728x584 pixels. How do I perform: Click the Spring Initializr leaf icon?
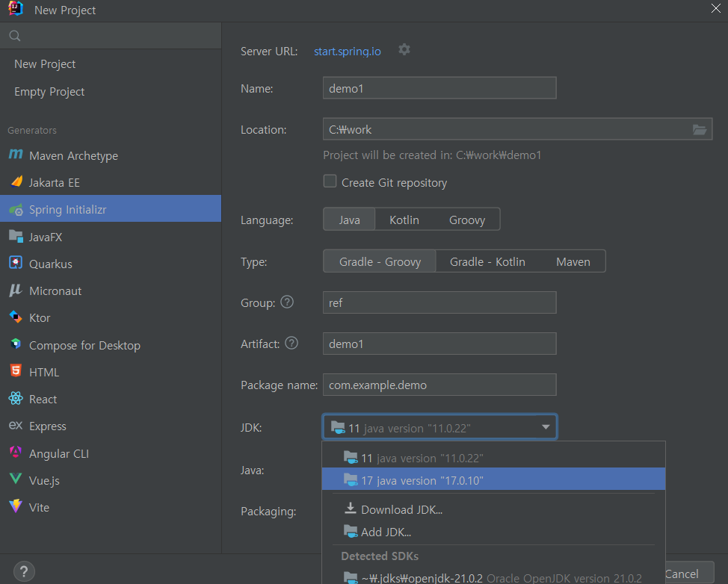point(16,210)
